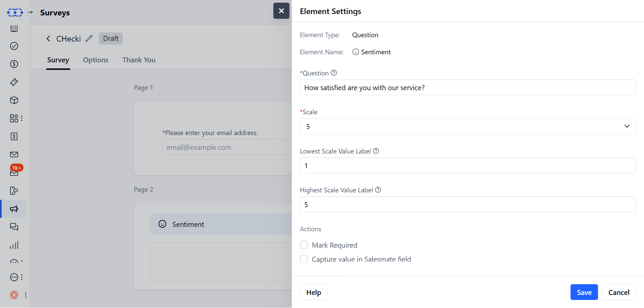Open the lifebuoy support icon
This screenshot has height=308, width=644.
tap(14, 295)
